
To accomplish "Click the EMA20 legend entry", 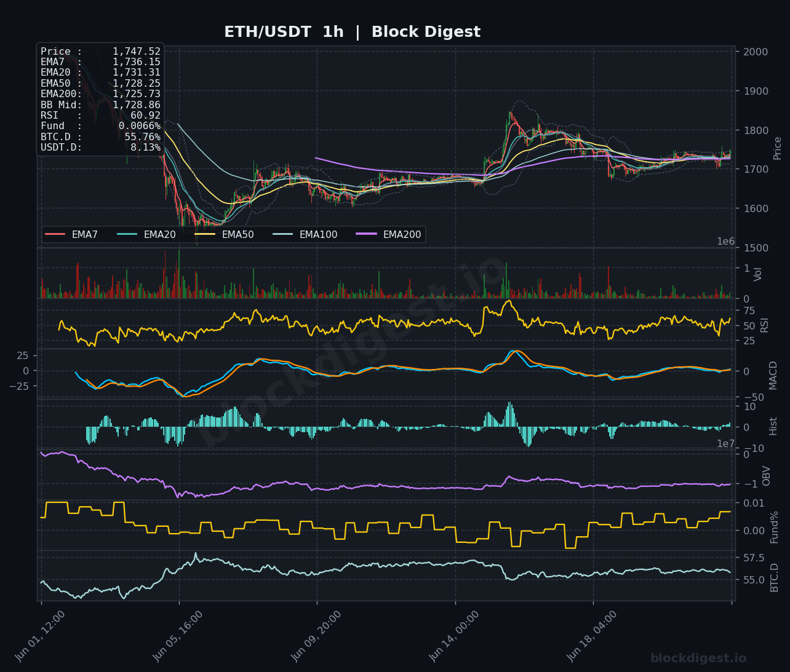I will pyautogui.click(x=146, y=234).
